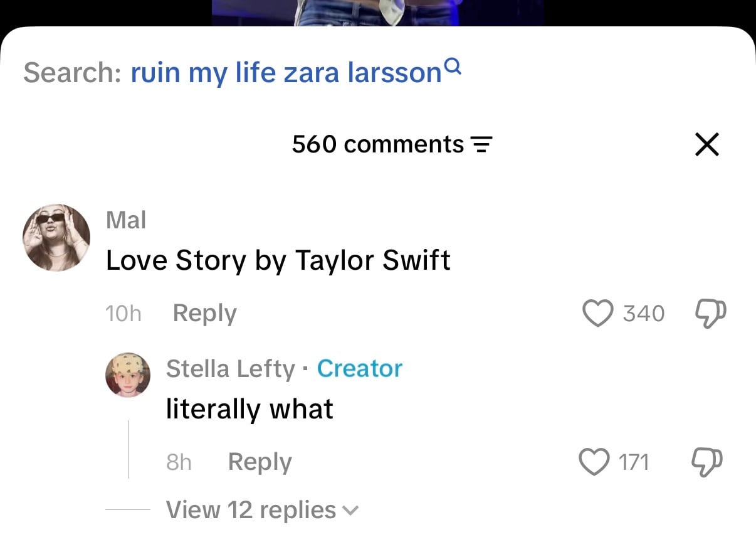This screenshot has width=756, height=537.
Task: Reply to Mal's comment
Action: tap(204, 313)
